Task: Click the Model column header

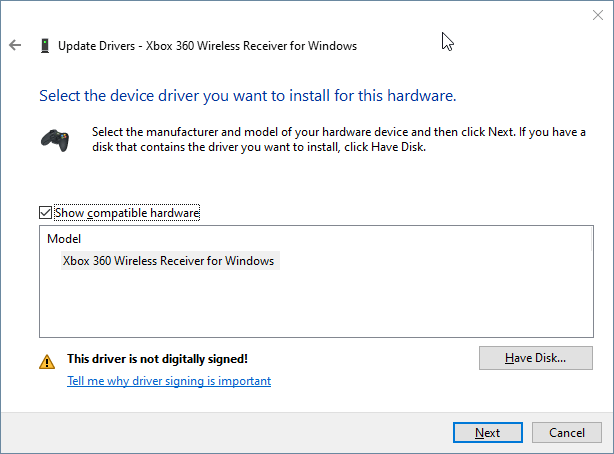Action: click(64, 239)
